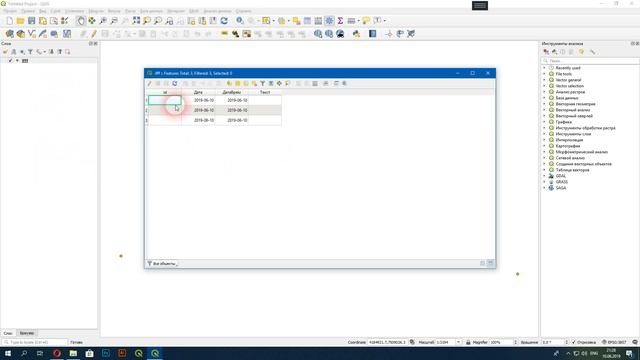
Task: Filter legend in Layers panel
Action: coord(30,52)
